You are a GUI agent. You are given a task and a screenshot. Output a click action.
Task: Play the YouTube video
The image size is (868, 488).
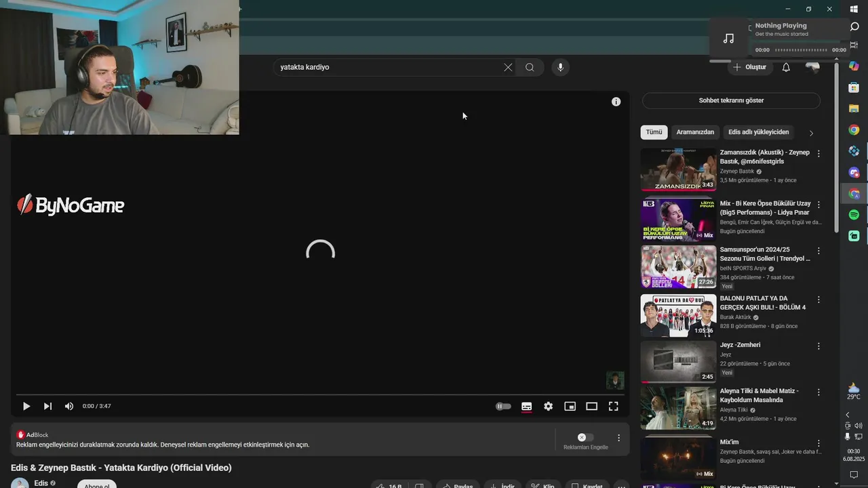click(x=26, y=406)
